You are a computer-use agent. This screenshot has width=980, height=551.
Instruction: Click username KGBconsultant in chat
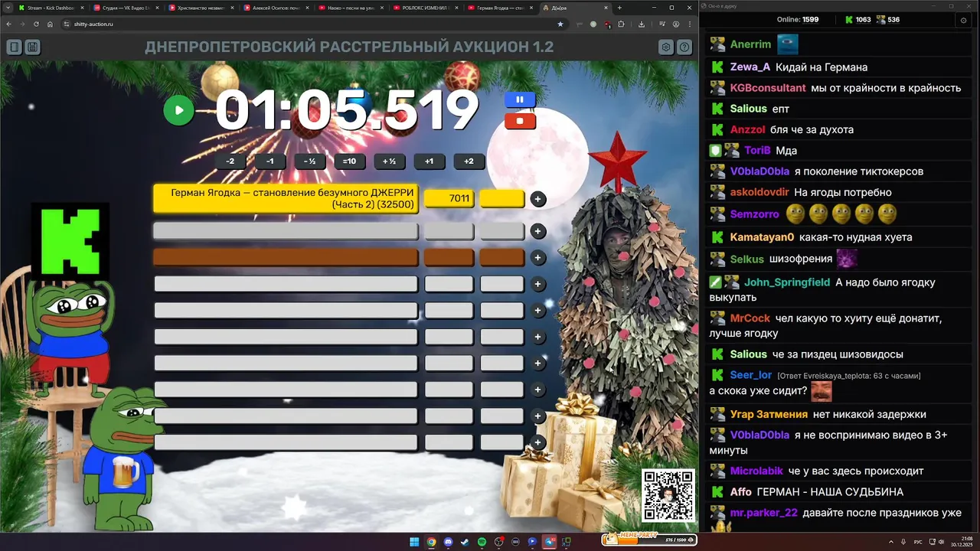(x=768, y=88)
